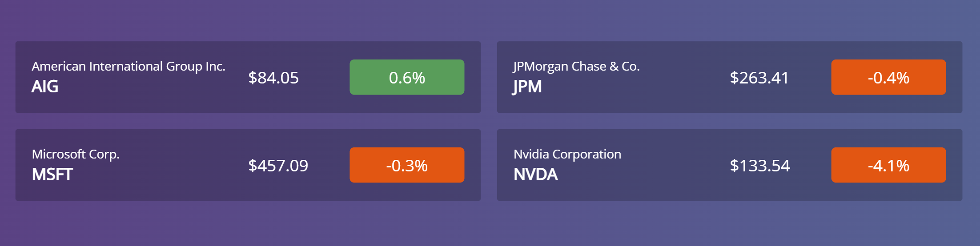Click the green 0.6% change badge

(x=407, y=77)
